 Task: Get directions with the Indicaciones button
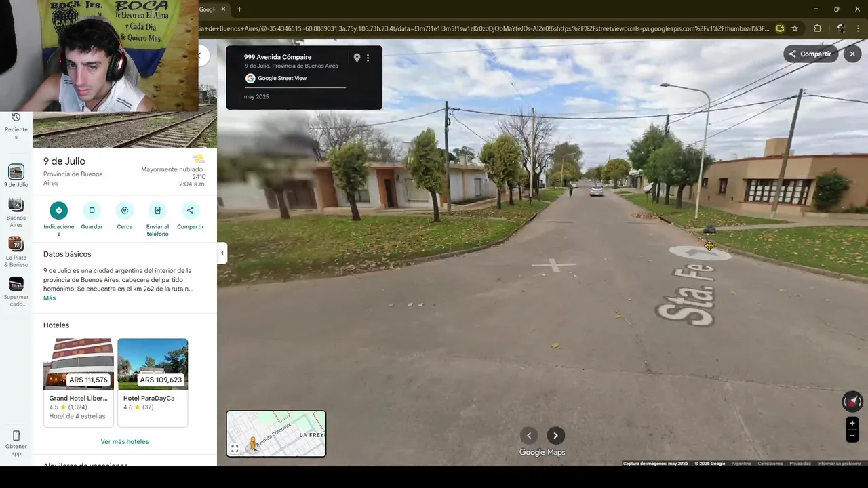click(59, 211)
